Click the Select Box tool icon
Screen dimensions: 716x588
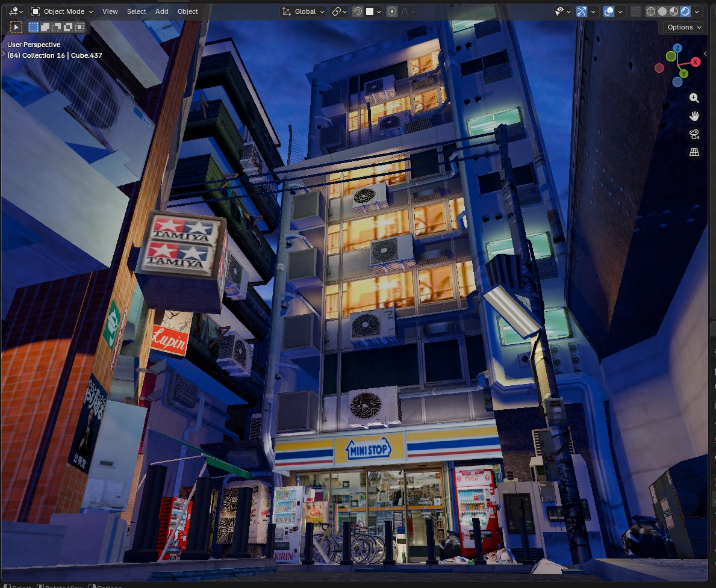point(16,28)
